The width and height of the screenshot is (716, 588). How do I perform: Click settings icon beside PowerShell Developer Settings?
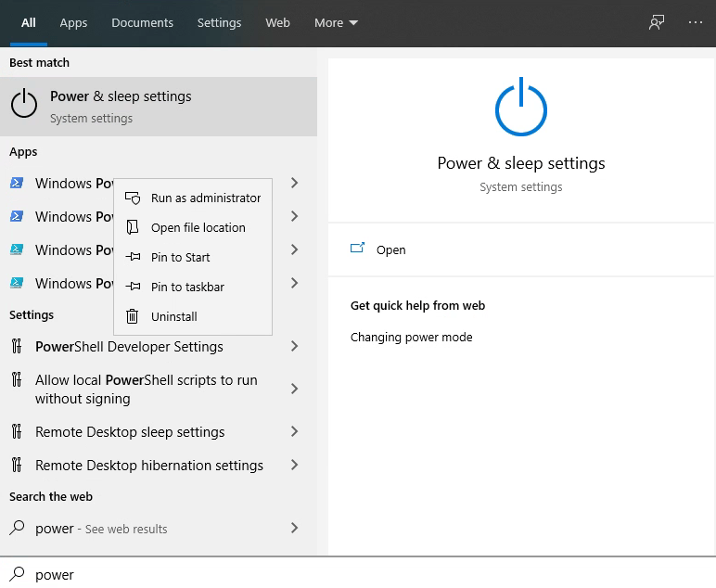point(17,347)
